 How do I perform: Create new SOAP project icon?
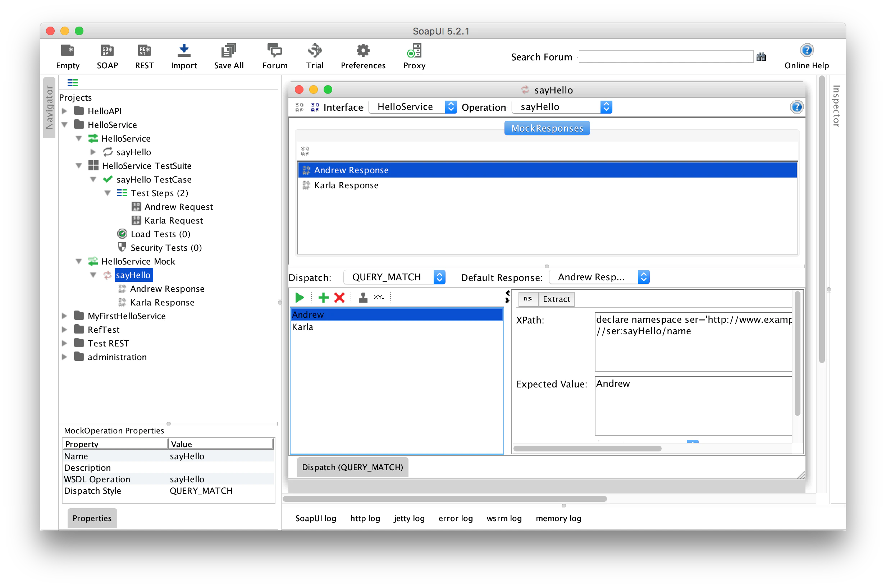coord(107,51)
